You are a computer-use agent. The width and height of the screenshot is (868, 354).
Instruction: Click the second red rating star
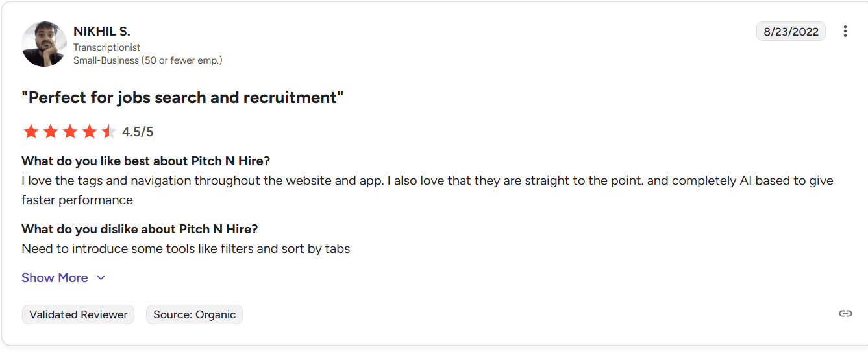50,132
